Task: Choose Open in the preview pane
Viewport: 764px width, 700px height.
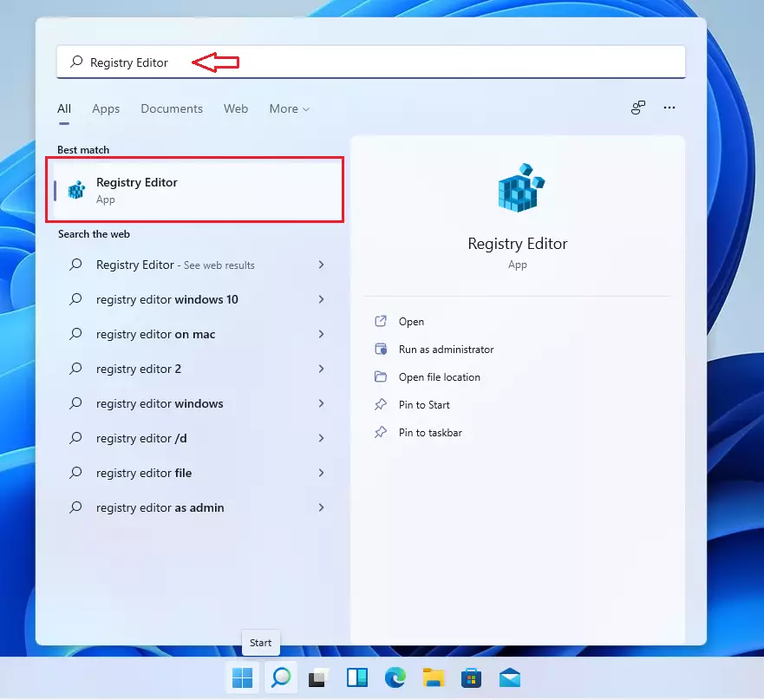Action: click(x=411, y=322)
